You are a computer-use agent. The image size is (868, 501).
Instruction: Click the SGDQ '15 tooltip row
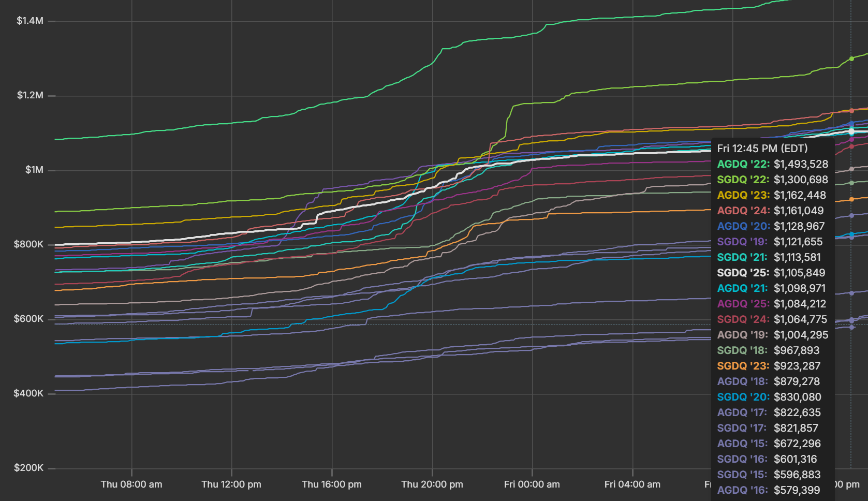point(769,475)
